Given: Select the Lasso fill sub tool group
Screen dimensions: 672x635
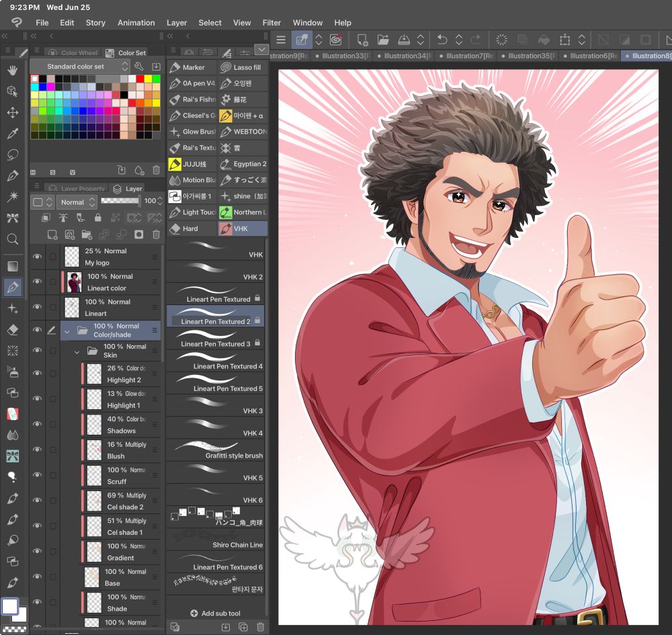Looking at the screenshot, I should [x=242, y=67].
